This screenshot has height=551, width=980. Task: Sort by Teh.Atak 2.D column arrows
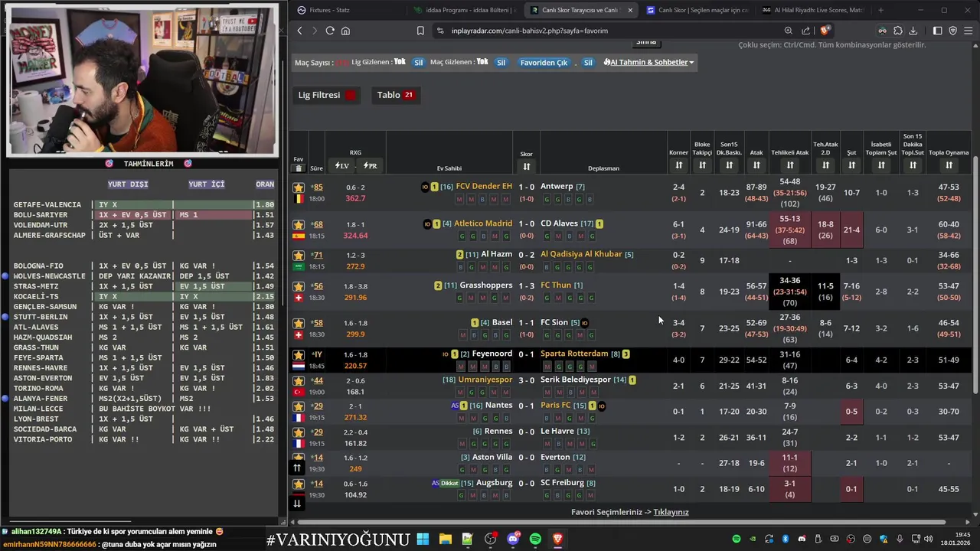click(825, 165)
